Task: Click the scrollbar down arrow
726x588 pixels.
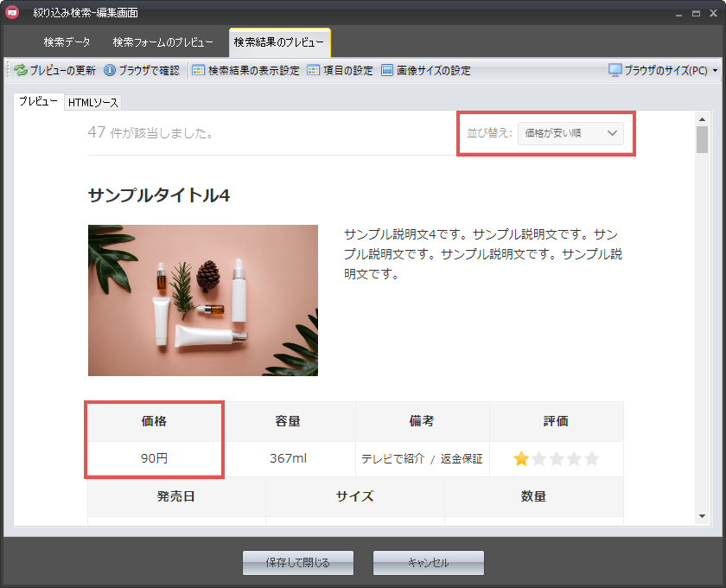Action: (702, 516)
